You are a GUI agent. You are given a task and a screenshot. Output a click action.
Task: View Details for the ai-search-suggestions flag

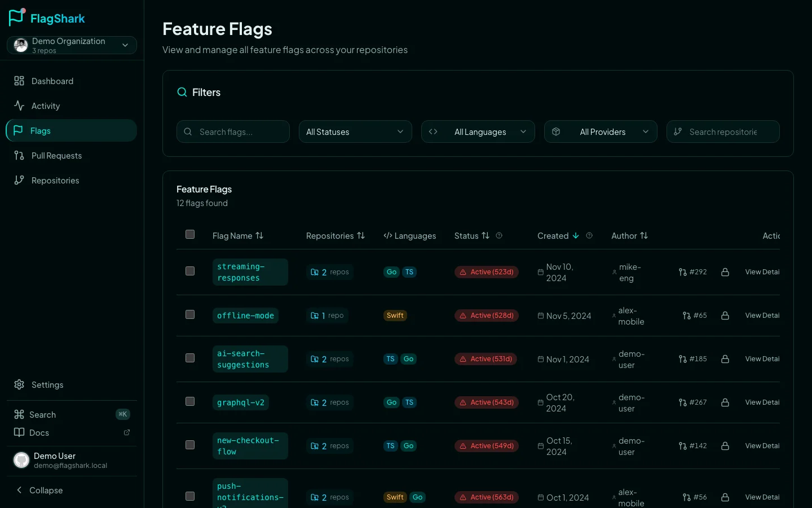point(762,358)
